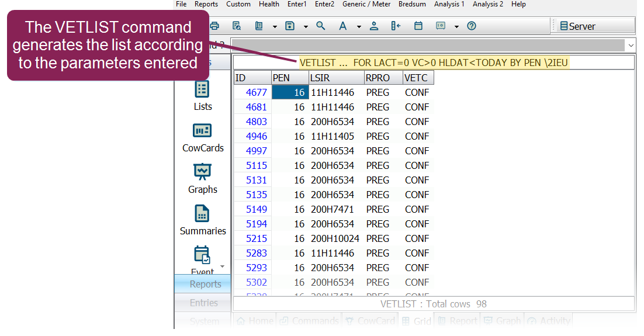Viewport: 644px width, 336px height.
Task: Click the column-with-arrow icon in toolbar
Action: (396, 26)
